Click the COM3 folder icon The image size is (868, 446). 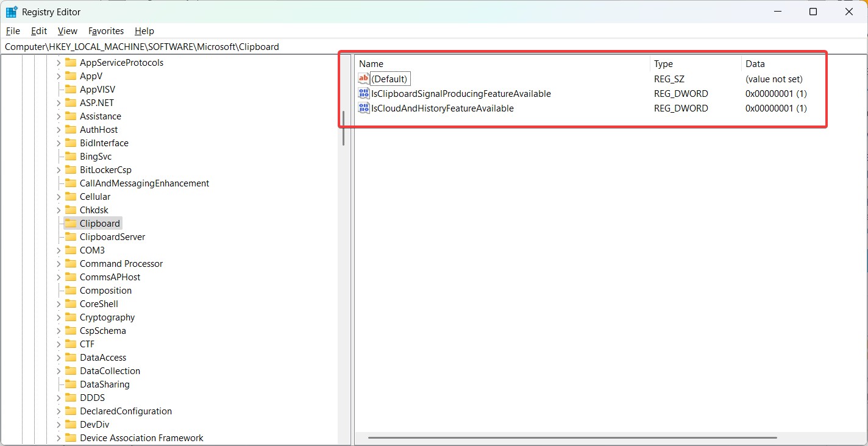click(70, 250)
